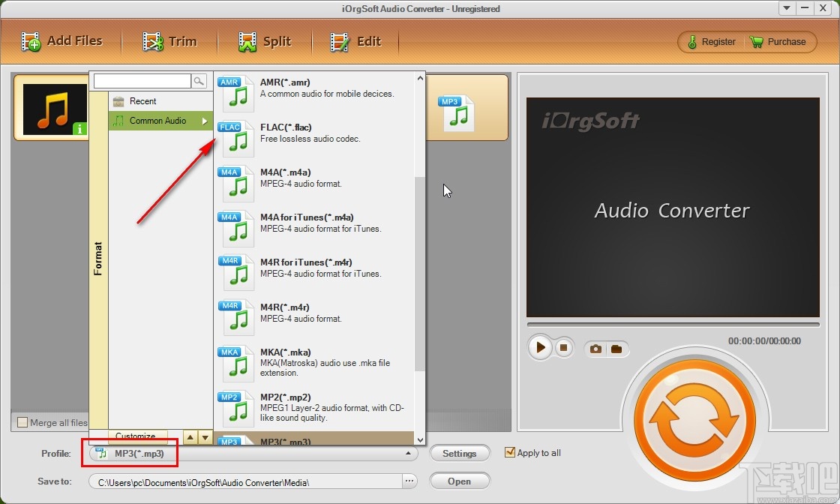Uncheck the Apply to all option
This screenshot has width=840, height=504.
pyautogui.click(x=511, y=452)
